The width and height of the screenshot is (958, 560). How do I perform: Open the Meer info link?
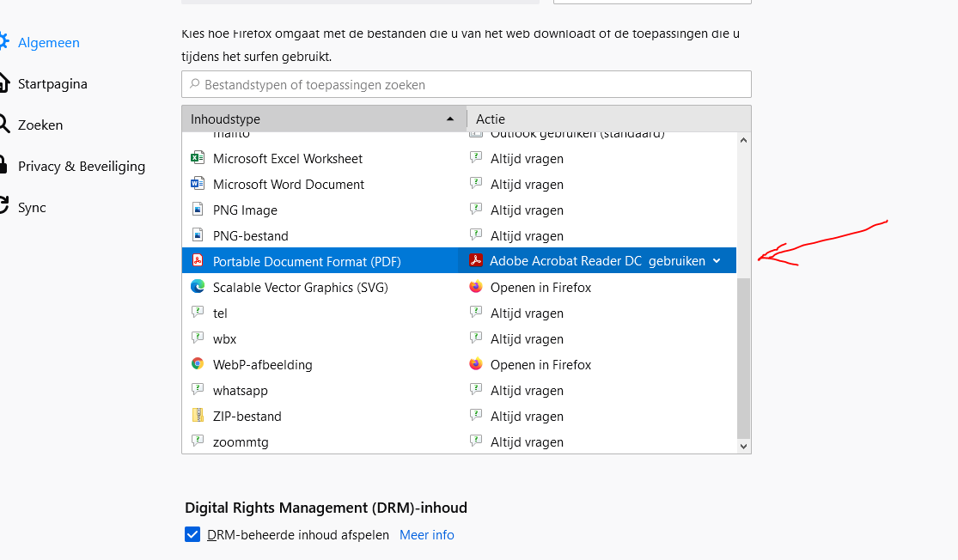tap(426, 535)
